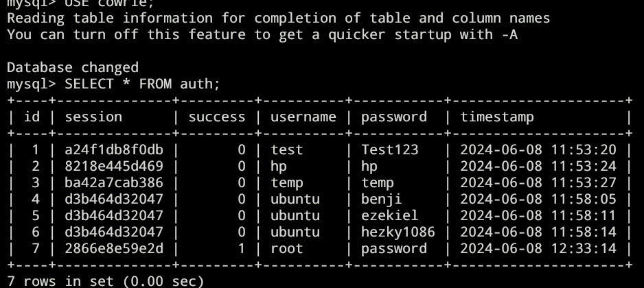Click the benji password cell

click(x=382, y=199)
